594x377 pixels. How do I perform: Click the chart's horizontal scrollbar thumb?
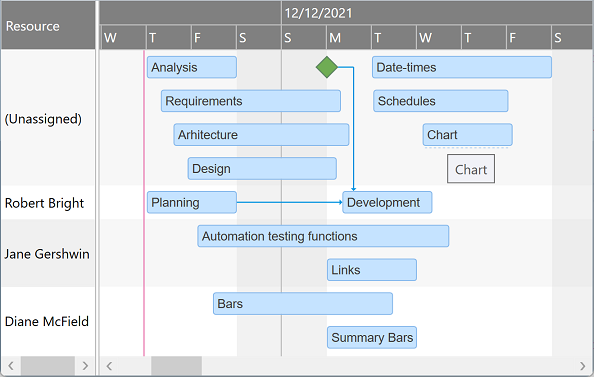click(177, 366)
